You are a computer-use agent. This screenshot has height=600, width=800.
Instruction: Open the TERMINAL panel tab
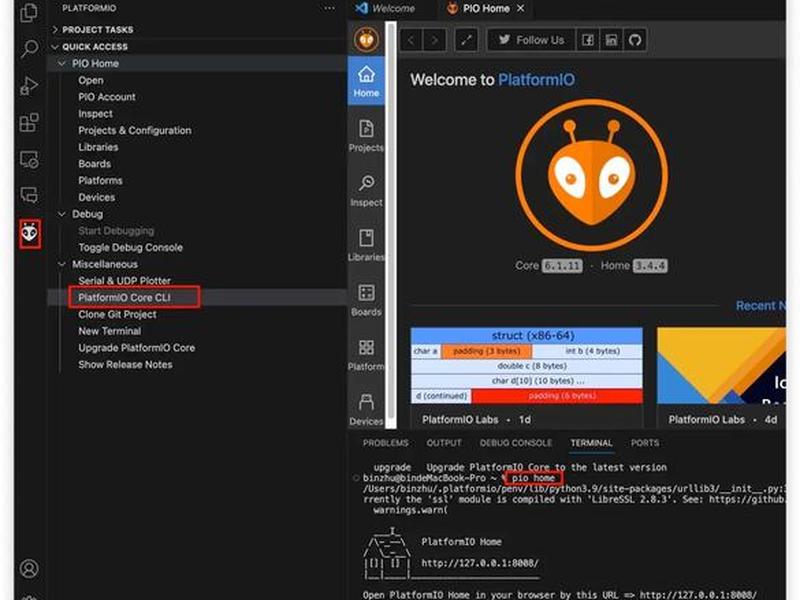click(591, 443)
